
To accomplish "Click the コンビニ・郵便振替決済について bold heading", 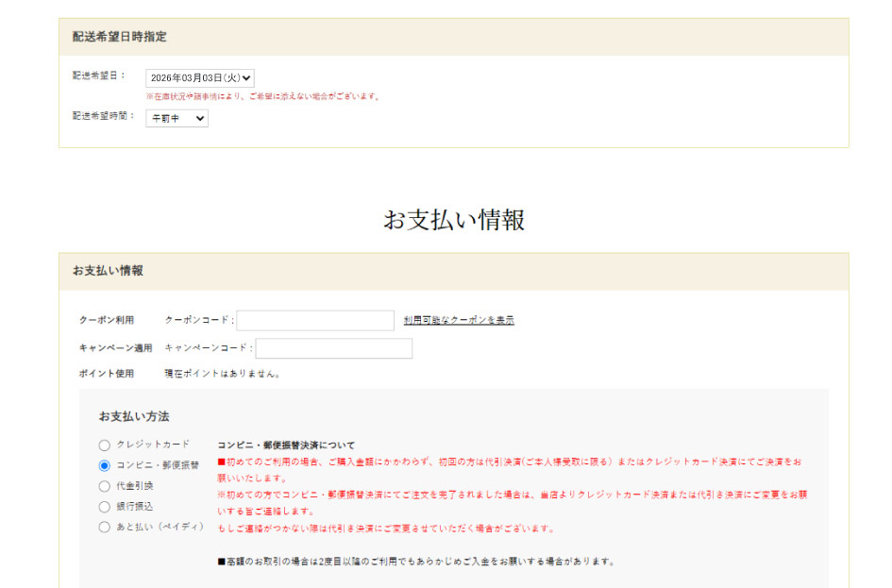I will (286, 445).
